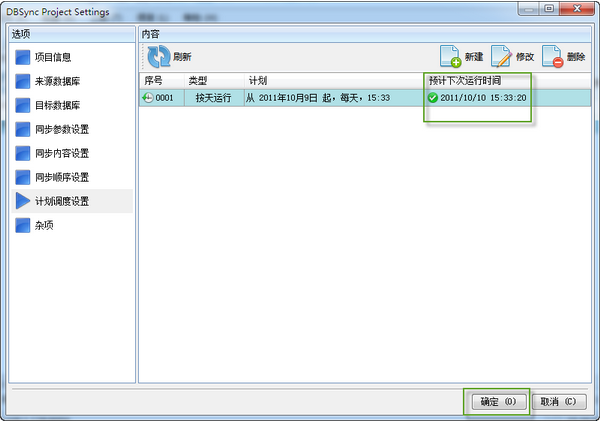Viewport: 601px width, 422px height.
Task: Close the DBSync Project Settings window
Action: [577, 8]
